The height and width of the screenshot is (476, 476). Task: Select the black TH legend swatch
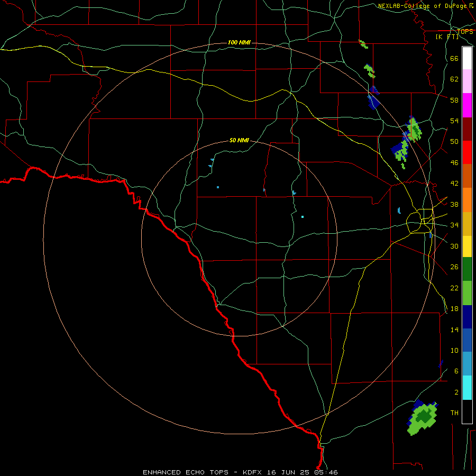pos(467,411)
